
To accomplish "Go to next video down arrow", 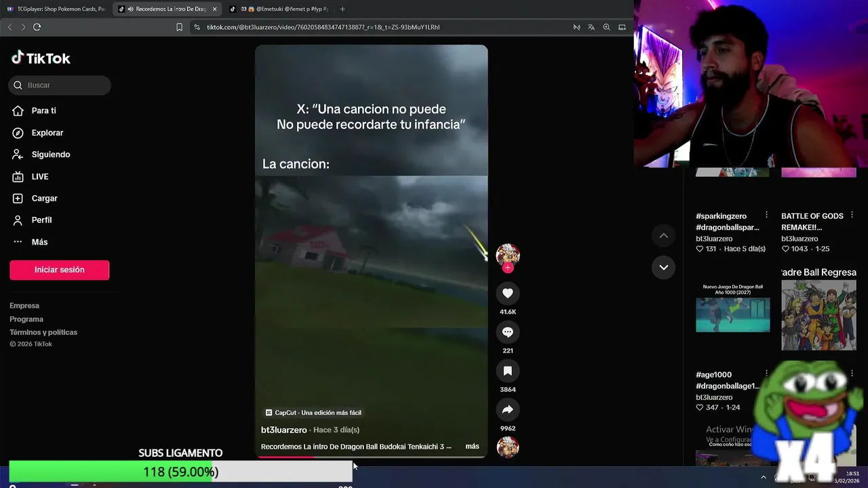I will pos(664,267).
